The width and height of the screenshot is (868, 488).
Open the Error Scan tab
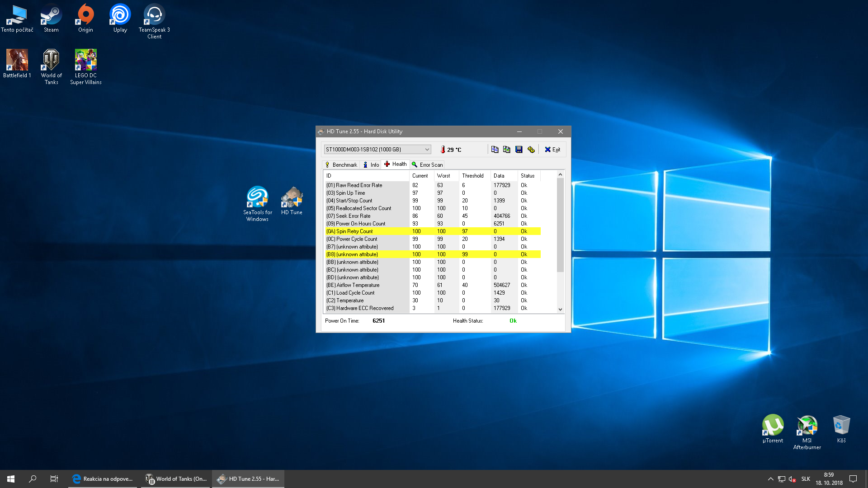[427, 165]
